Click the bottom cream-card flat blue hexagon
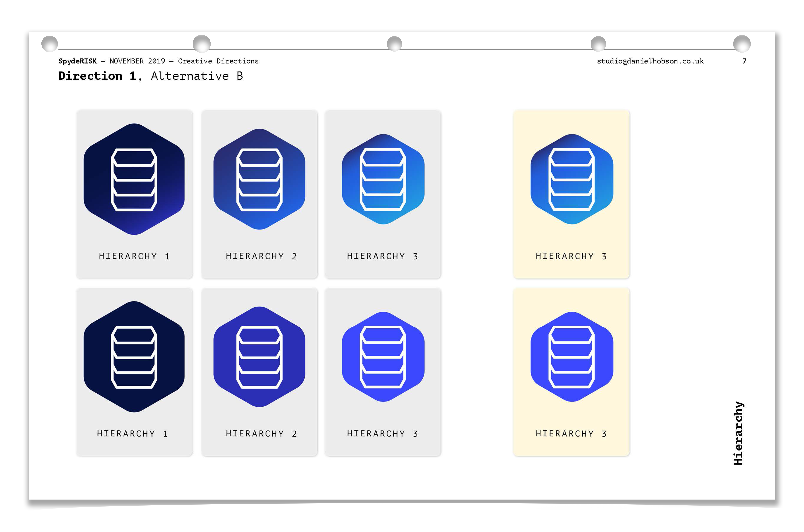 (x=572, y=357)
